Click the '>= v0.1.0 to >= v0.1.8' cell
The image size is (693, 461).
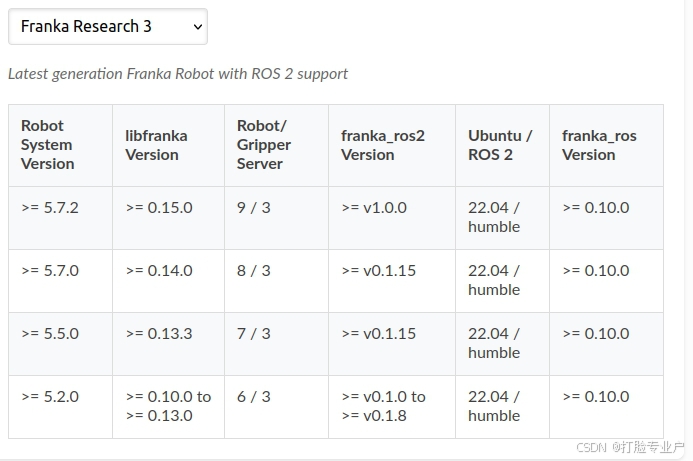pyautogui.click(x=383, y=406)
